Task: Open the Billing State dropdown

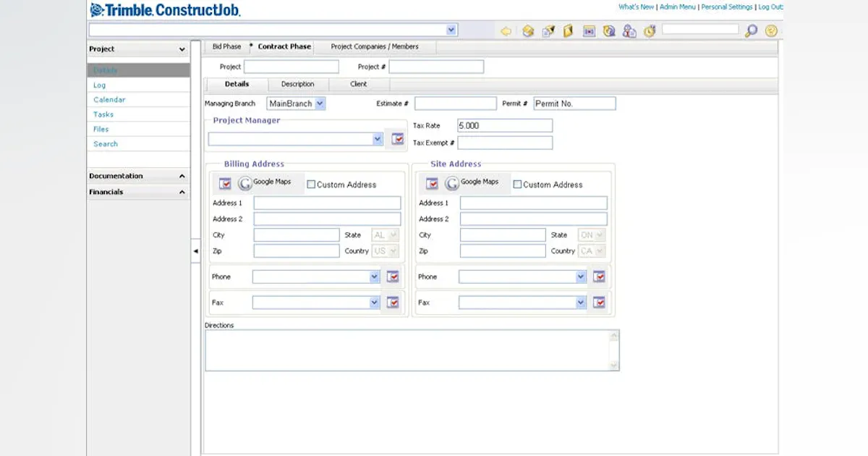Action: (393, 235)
